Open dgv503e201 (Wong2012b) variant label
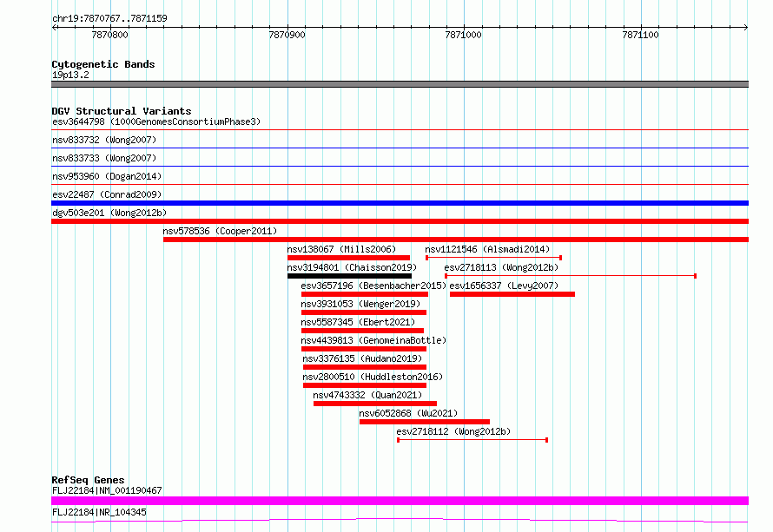Viewport: 773px width, 532px height. pyautogui.click(x=109, y=213)
